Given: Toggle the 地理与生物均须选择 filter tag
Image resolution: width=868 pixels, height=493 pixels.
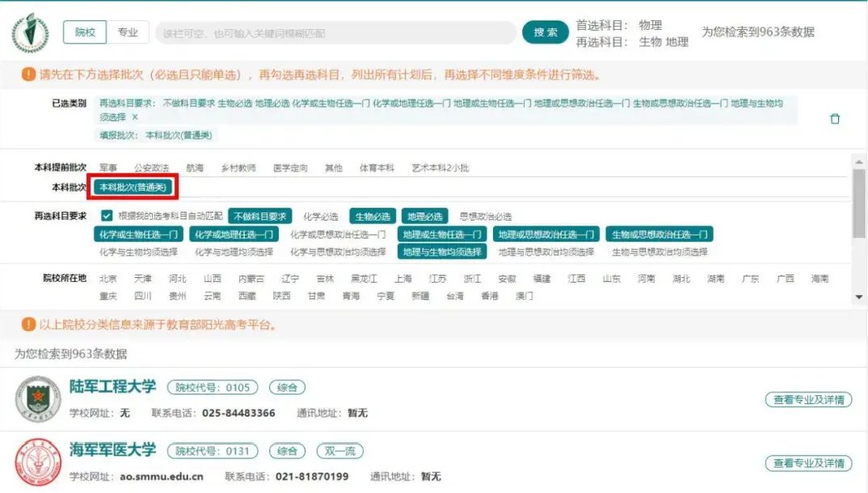Looking at the screenshot, I should [x=442, y=252].
